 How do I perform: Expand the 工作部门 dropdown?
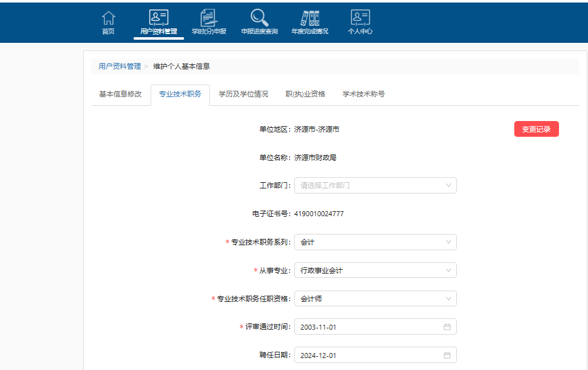pyautogui.click(x=375, y=185)
